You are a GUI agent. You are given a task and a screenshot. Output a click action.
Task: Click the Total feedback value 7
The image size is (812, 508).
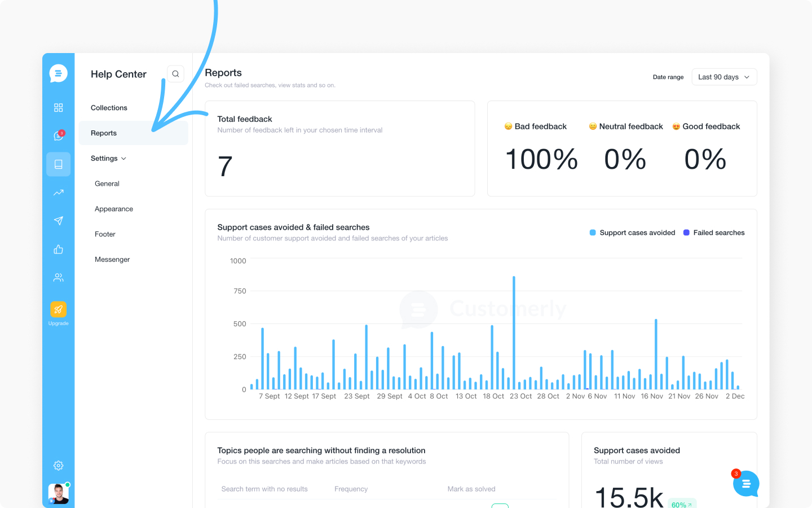(225, 167)
